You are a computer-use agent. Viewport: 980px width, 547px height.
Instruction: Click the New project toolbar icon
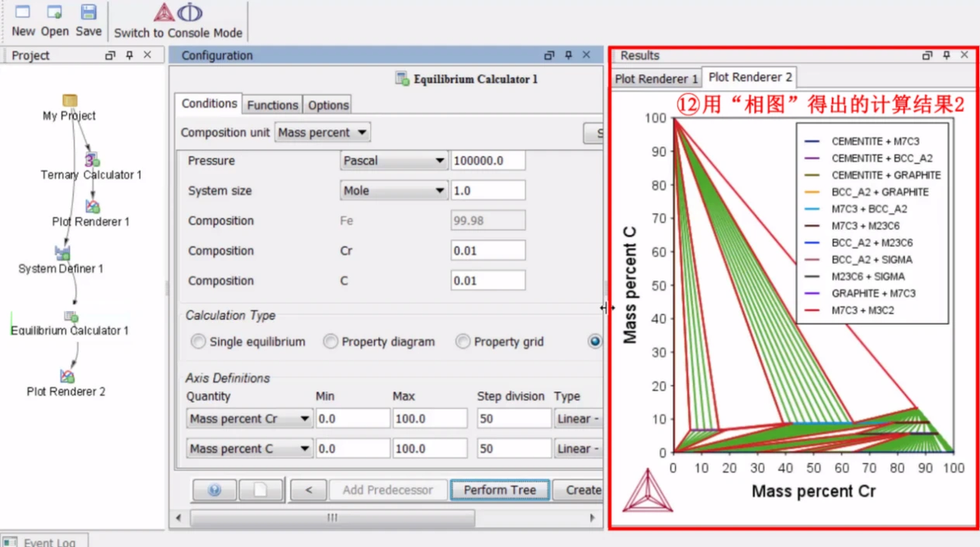(23, 20)
